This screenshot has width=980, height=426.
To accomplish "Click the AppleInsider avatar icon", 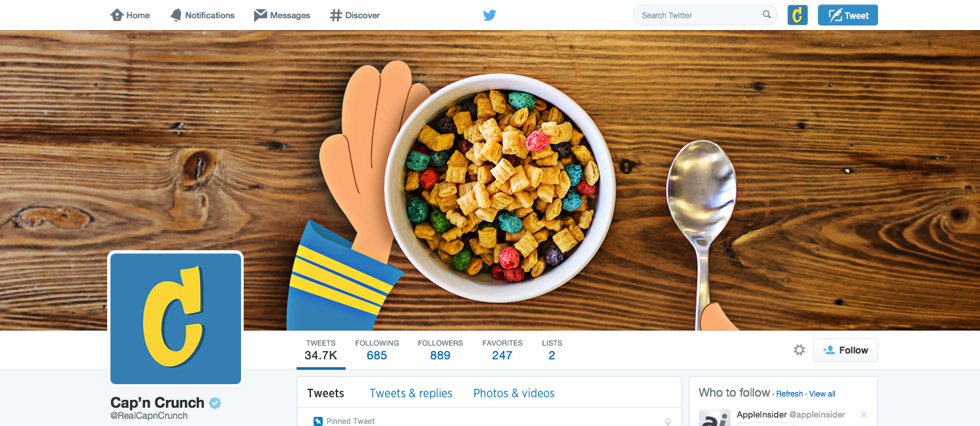I will [715, 418].
